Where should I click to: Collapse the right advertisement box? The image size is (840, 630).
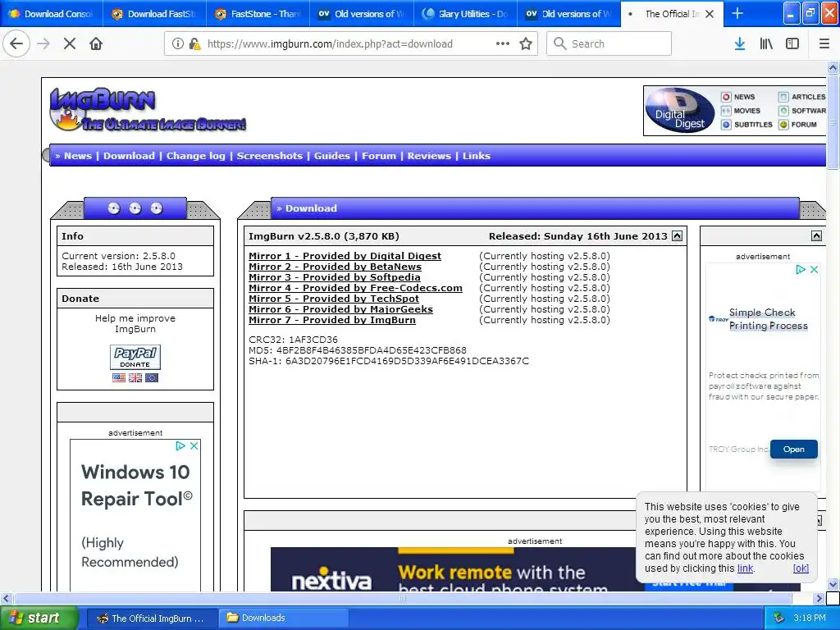coord(816,235)
